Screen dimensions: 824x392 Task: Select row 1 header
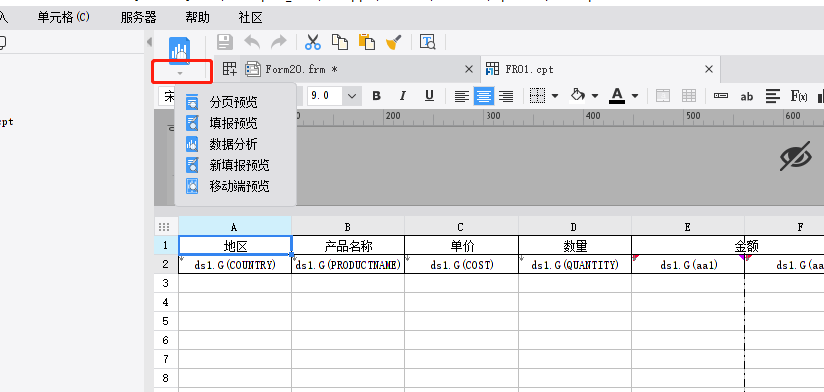(166, 245)
